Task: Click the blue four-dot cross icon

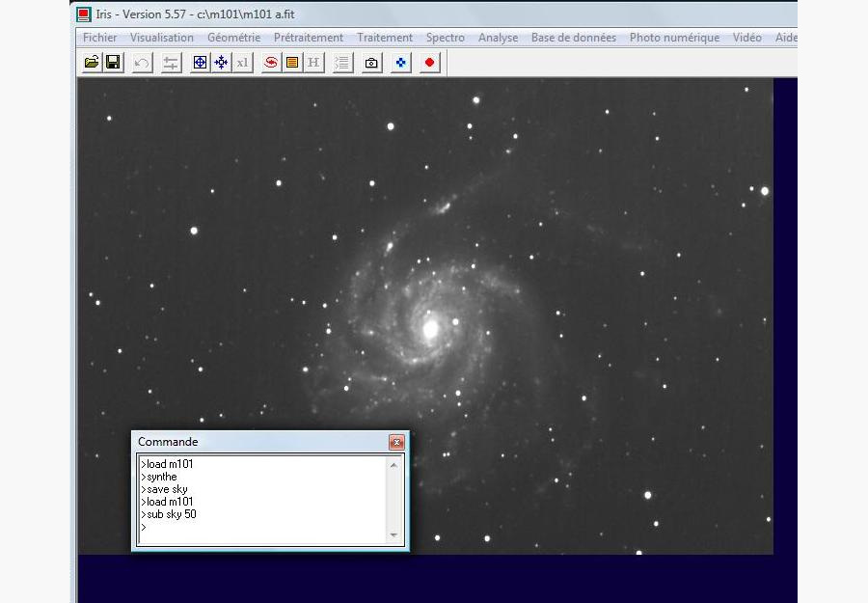Action: pyautogui.click(x=401, y=63)
